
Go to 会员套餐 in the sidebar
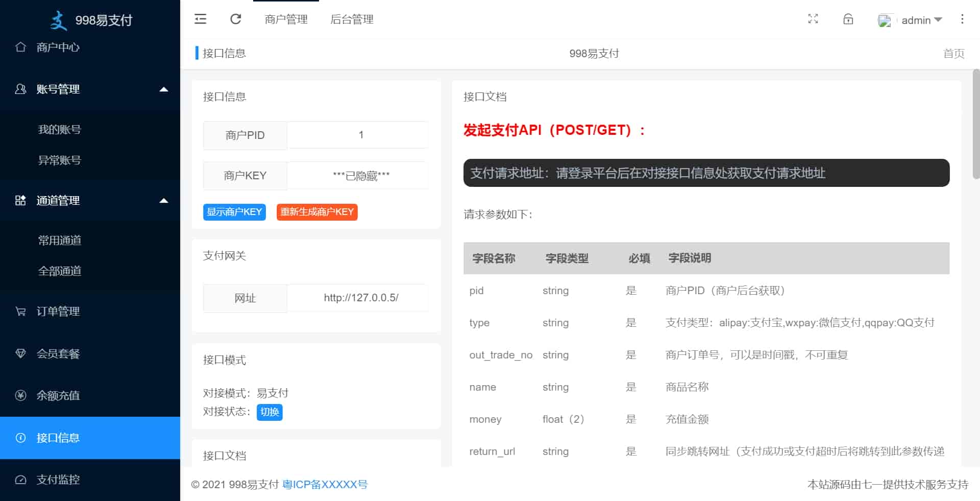(58, 353)
